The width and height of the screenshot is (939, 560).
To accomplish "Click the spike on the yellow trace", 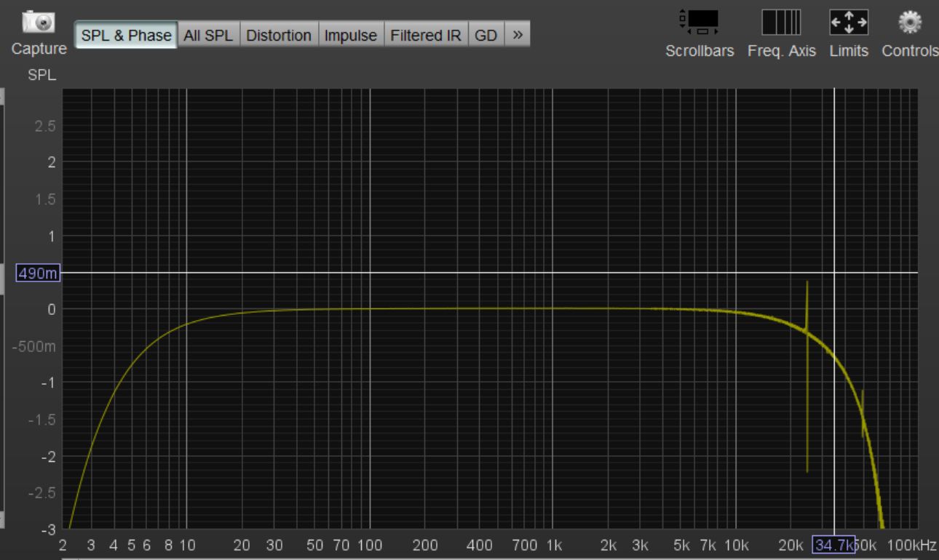I will [x=807, y=376].
